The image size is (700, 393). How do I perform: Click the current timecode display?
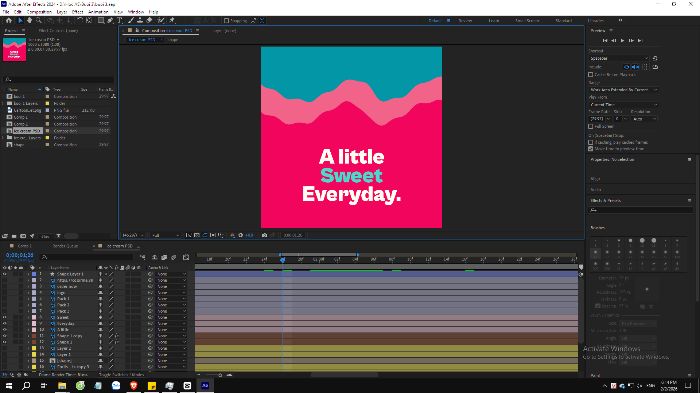click(20, 255)
